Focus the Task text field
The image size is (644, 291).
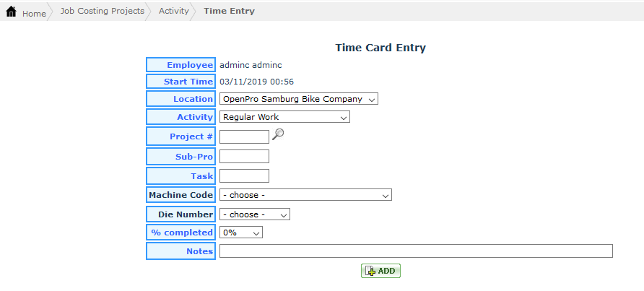click(x=244, y=175)
